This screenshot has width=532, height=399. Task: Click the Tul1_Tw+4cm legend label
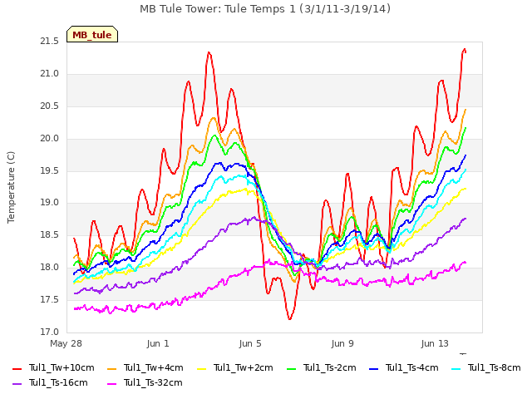point(153,367)
